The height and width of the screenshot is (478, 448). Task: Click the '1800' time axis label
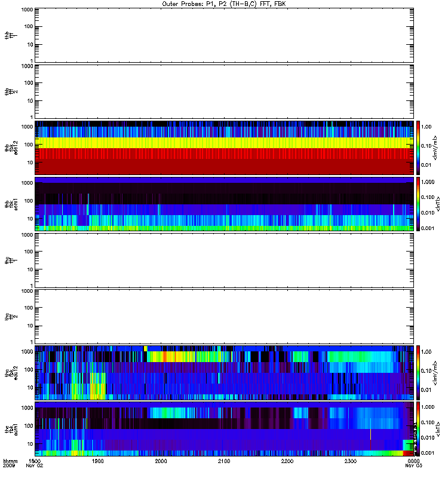tap(35, 461)
